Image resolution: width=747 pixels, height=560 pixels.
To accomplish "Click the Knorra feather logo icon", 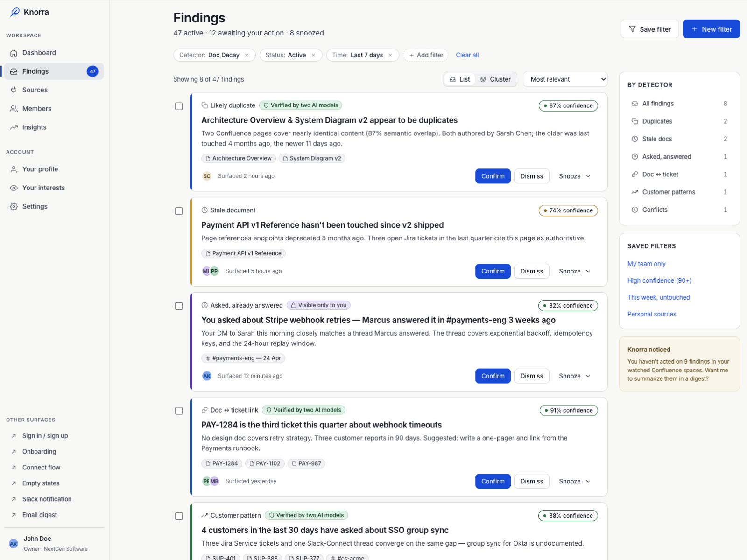I will click(15, 12).
